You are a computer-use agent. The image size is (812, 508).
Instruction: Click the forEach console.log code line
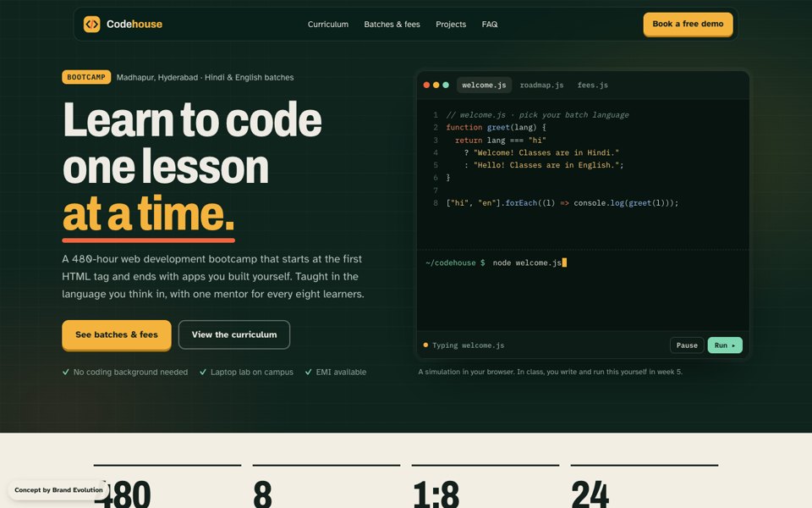(x=562, y=203)
